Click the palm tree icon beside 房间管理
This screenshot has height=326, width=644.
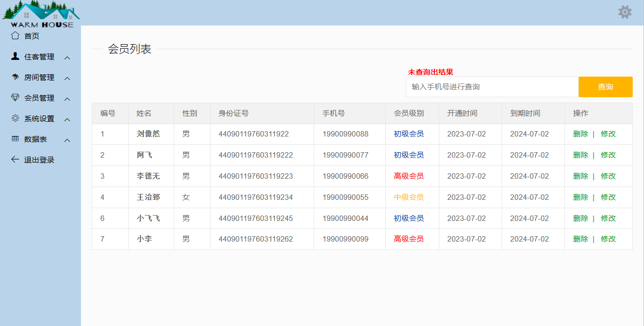(15, 77)
